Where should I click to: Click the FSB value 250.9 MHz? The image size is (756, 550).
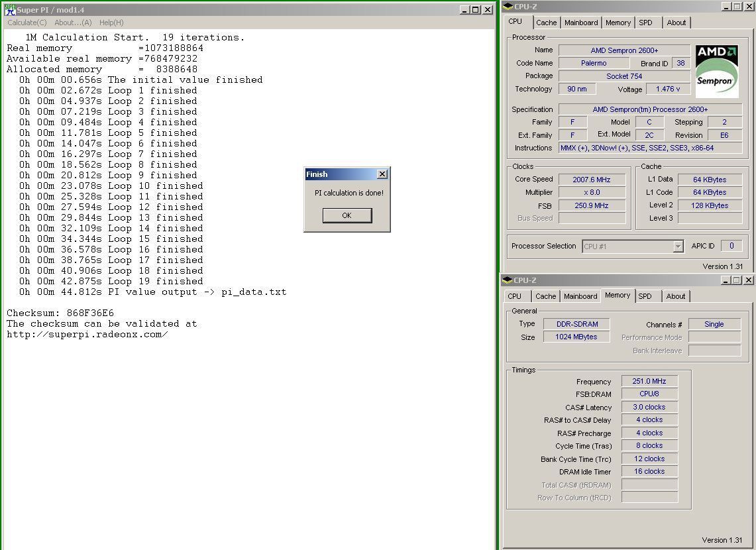[x=592, y=205]
